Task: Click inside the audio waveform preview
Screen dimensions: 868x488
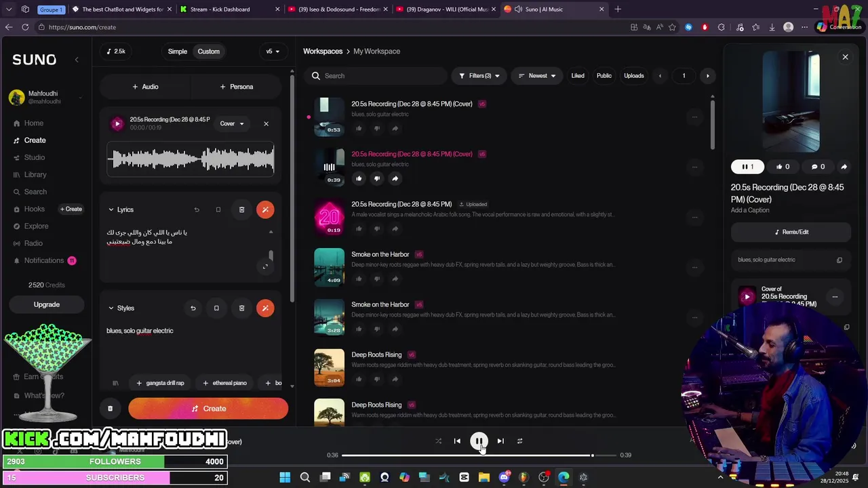Action: point(191,159)
